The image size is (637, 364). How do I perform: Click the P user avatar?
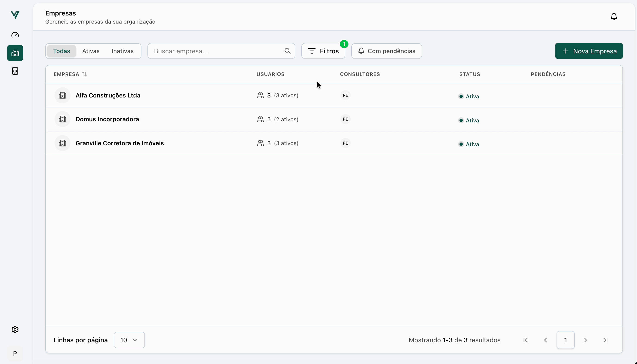tap(15, 354)
